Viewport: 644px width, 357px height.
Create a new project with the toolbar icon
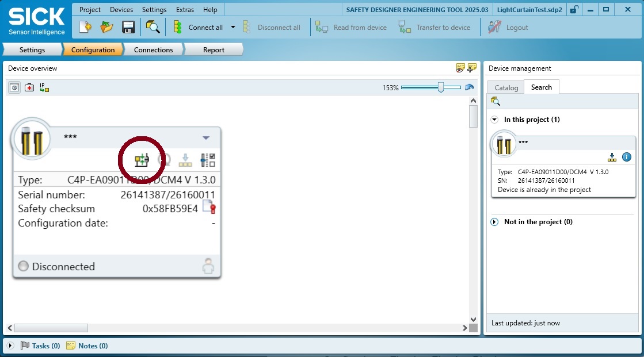click(85, 28)
